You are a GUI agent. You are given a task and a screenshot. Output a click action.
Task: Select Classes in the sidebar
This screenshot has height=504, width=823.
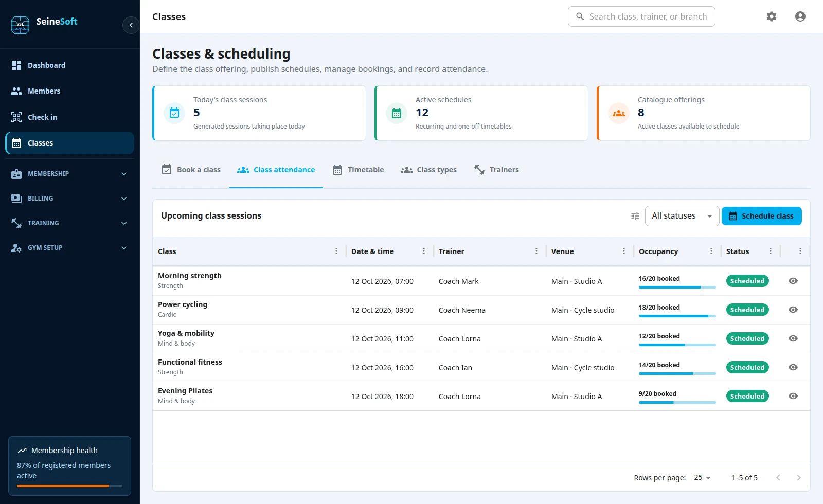click(70, 143)
